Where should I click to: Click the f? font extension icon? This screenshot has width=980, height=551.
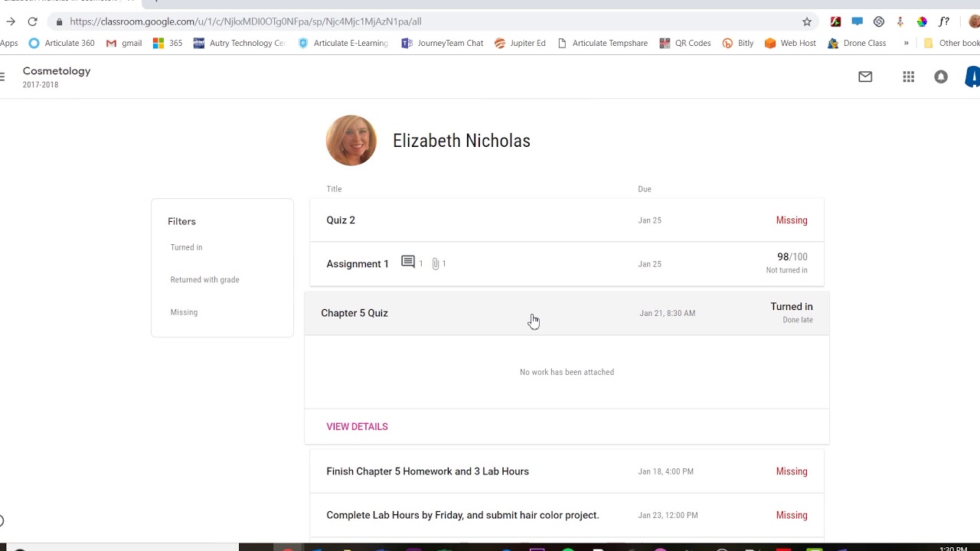(944, 21)
